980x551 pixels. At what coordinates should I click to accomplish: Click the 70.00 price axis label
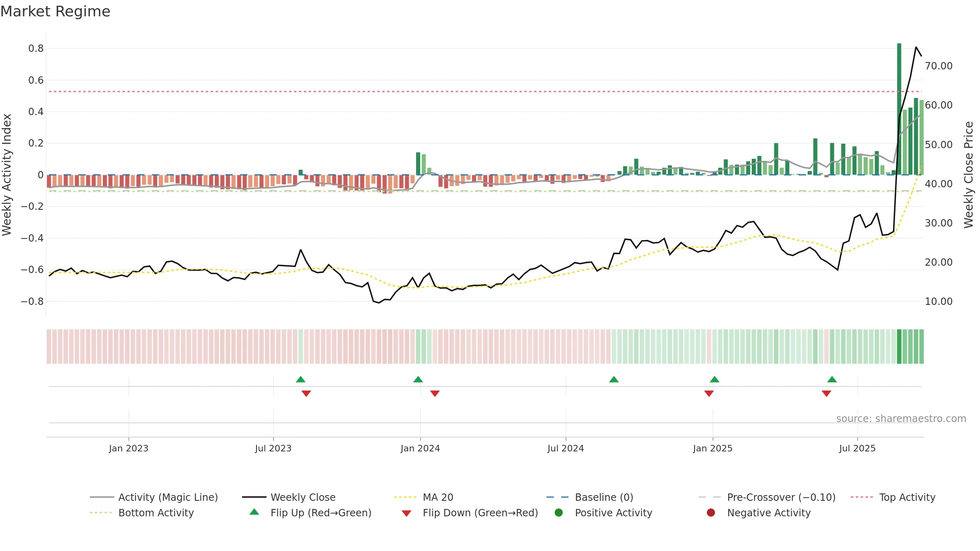tap(939, 66)
